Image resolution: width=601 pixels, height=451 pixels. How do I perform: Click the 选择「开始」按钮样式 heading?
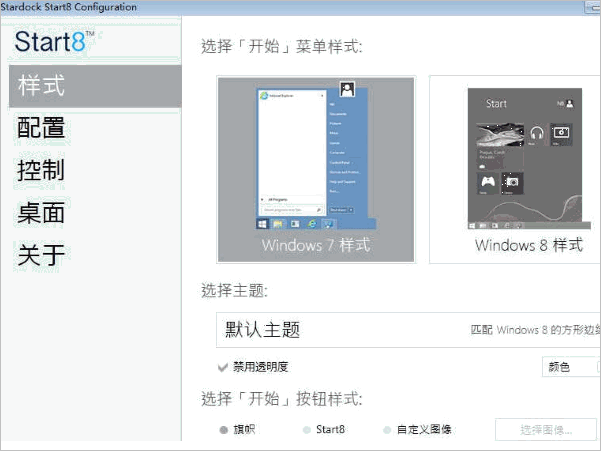282,399
